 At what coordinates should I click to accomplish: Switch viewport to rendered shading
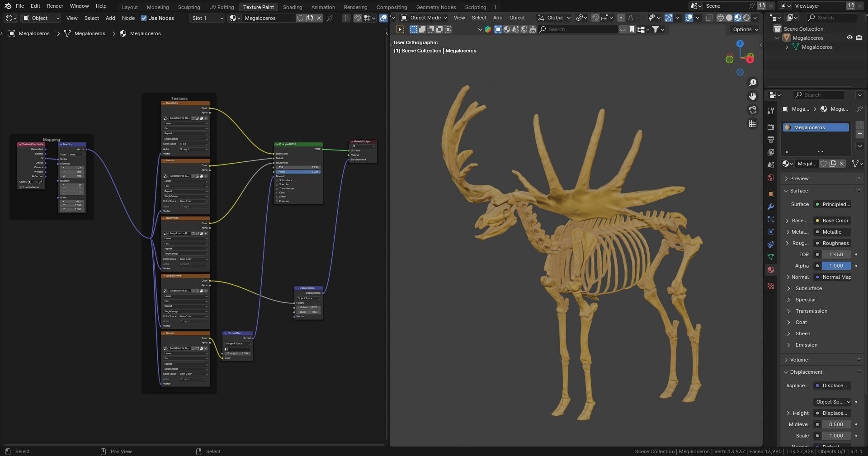[x=746, y=18]
